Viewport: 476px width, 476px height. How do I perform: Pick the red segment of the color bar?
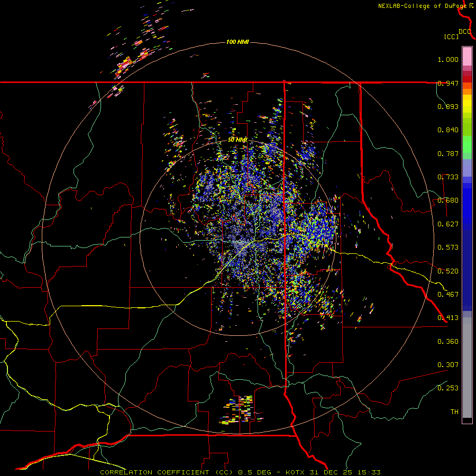[x=467, y=79]
